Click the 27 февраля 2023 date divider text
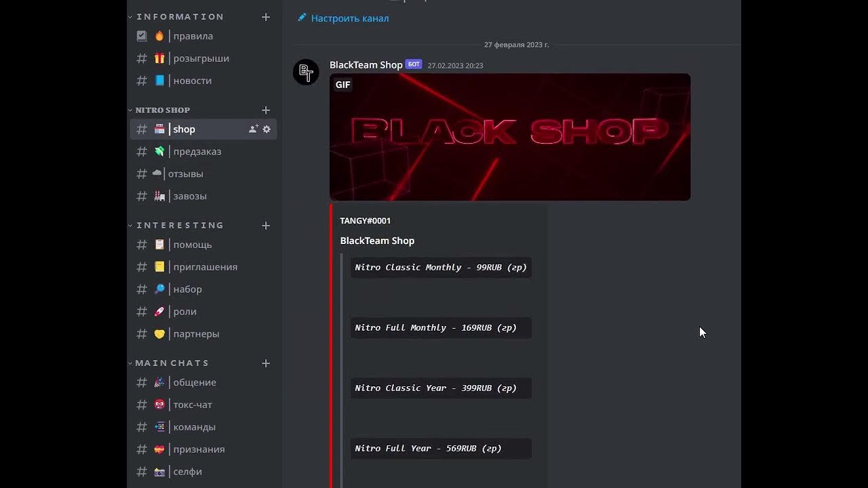Image resolution: width=868 pixels, height=488 pixels. 517,45
